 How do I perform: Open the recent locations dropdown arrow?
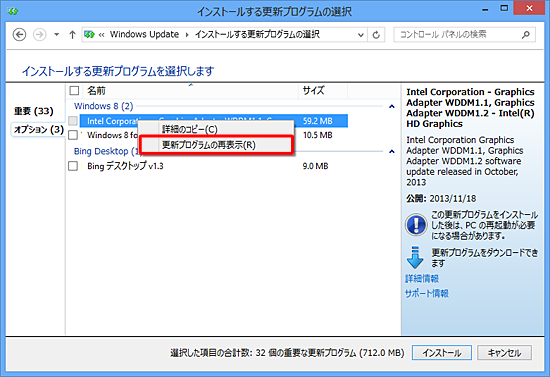[56, 35]
